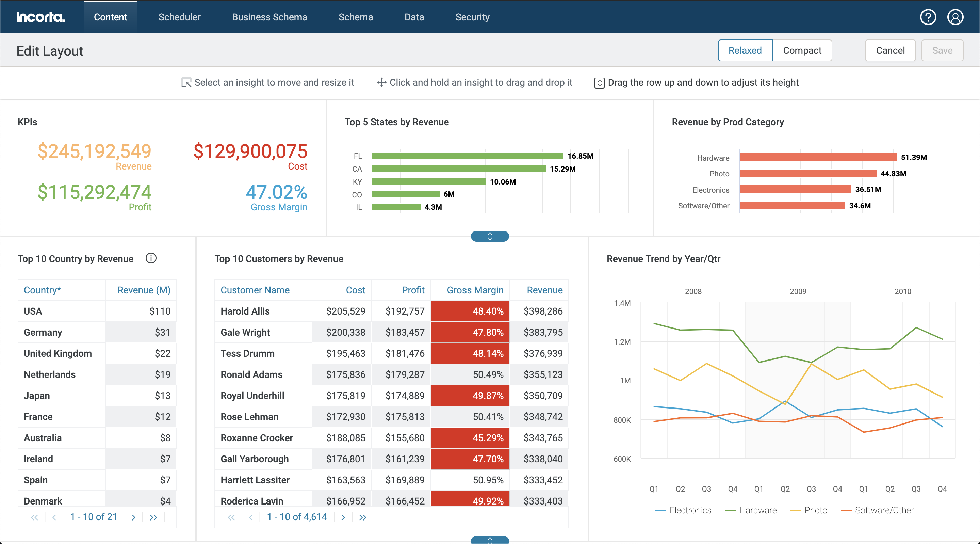This screenshot has height=544, width=980.
Task: Click the Cancel button
Action: pos(889,50)
